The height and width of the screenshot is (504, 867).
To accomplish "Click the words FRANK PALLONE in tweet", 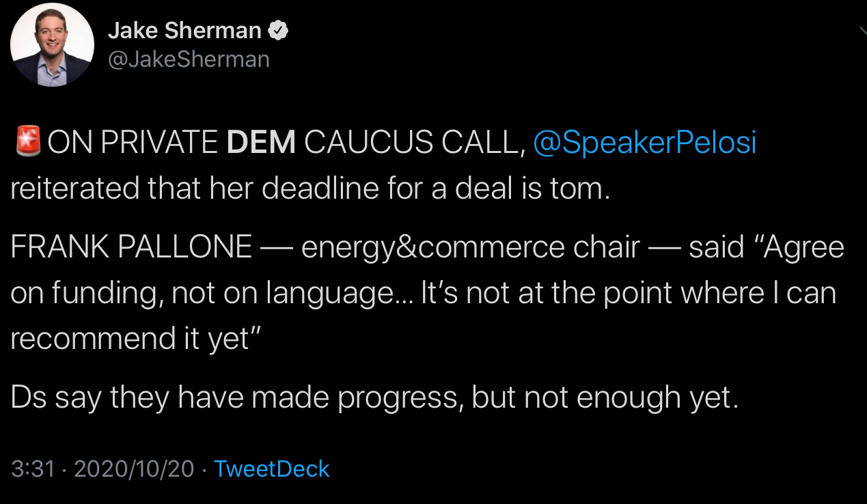I will point(131,247).
